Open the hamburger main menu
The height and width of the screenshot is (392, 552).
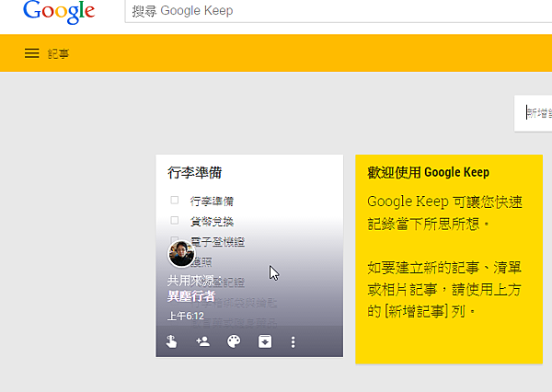tap(31, 53)
